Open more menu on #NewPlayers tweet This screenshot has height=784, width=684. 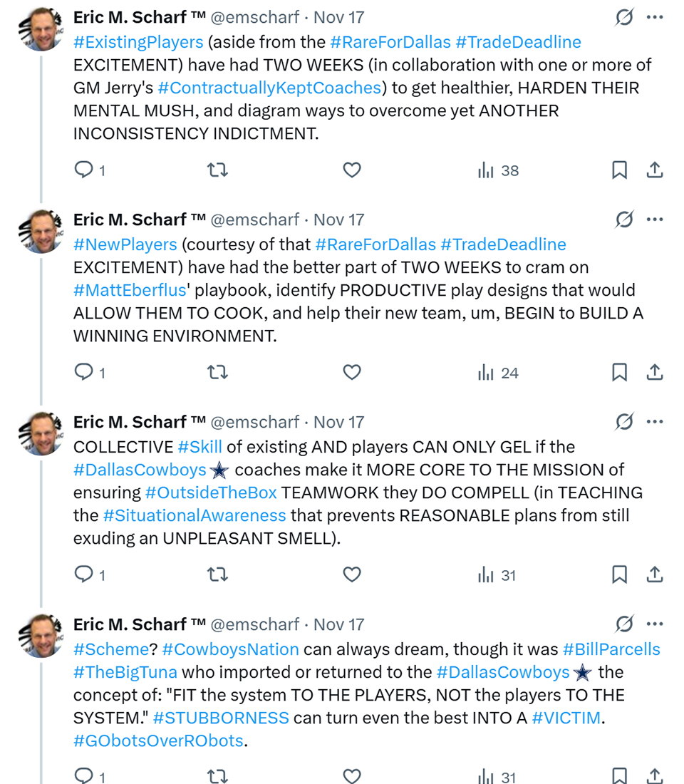655,220
